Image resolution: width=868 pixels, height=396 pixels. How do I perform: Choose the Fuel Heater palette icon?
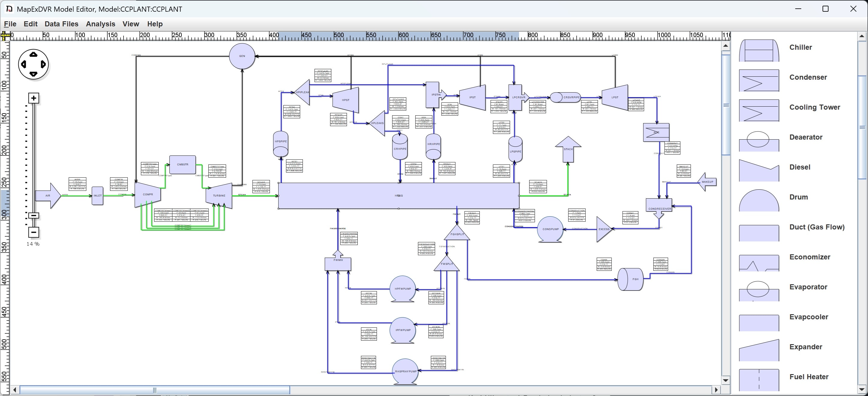click(x=759, y=380)
